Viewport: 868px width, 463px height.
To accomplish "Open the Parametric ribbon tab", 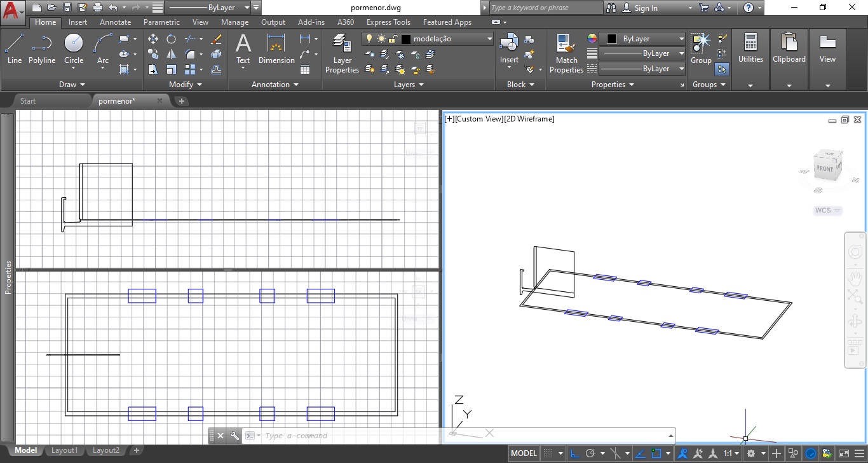I will tap(161, 22).
